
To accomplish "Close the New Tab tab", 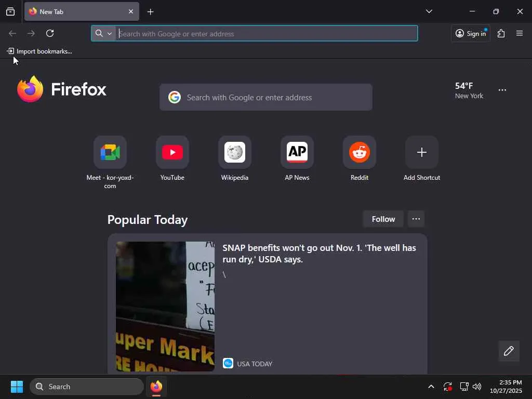I will click(130, 11).
